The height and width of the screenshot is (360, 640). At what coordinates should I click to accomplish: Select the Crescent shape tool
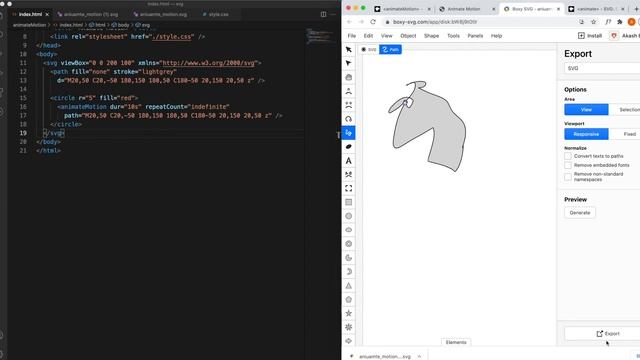point(349,271)
